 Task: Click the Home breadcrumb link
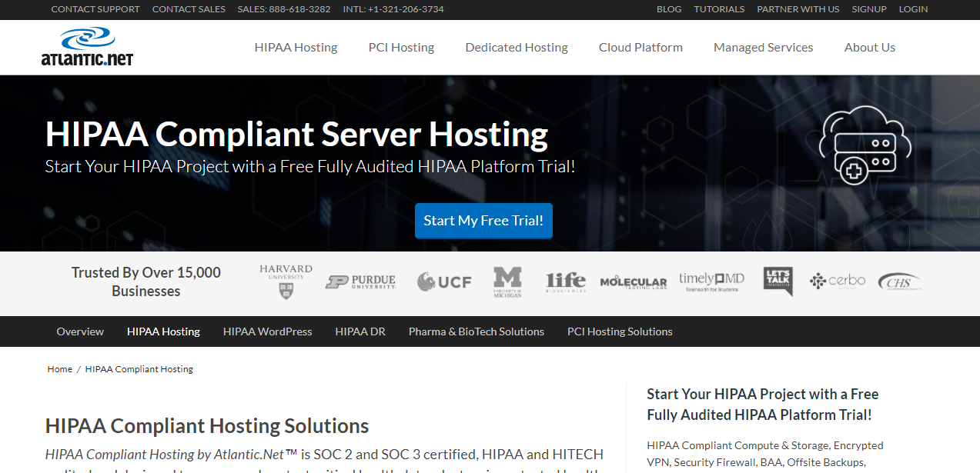(60, 369)
